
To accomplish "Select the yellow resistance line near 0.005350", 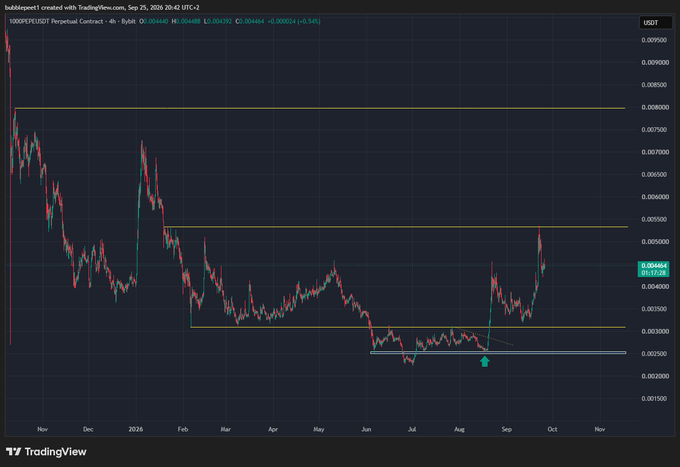I will tap(396, 227).
